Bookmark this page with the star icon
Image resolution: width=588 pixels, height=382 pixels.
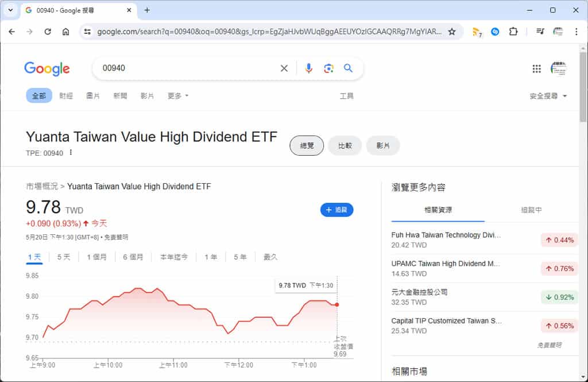pos(452,32)
